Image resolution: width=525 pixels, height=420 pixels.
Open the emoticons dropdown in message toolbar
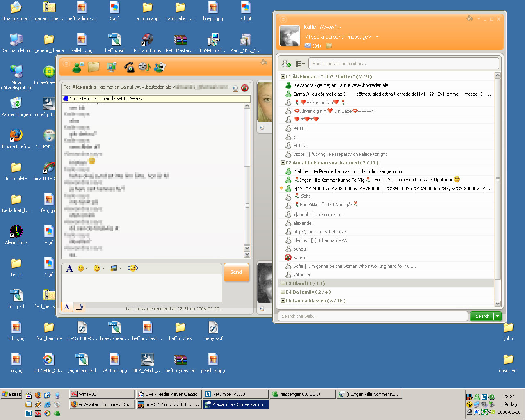click(82, 268)
